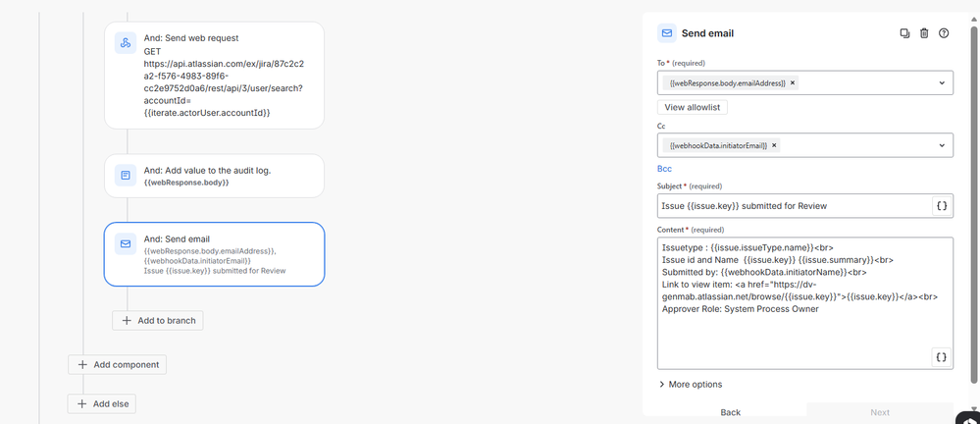Delete the Send email component with the trash icon
Screen dimensions: 980x424
[x=924, y=33]
